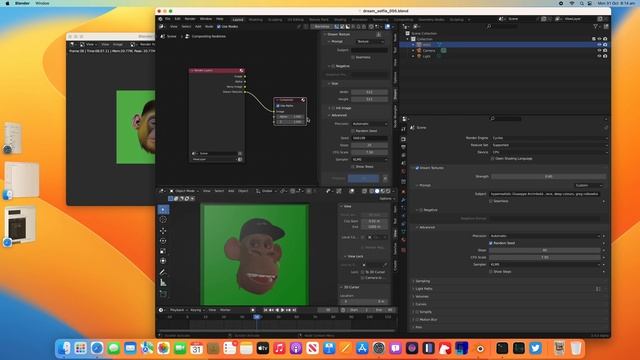Toggle Use Nodes checkbox in compositor header
Viewport: 640px width, 360px height.
point(219,27)
